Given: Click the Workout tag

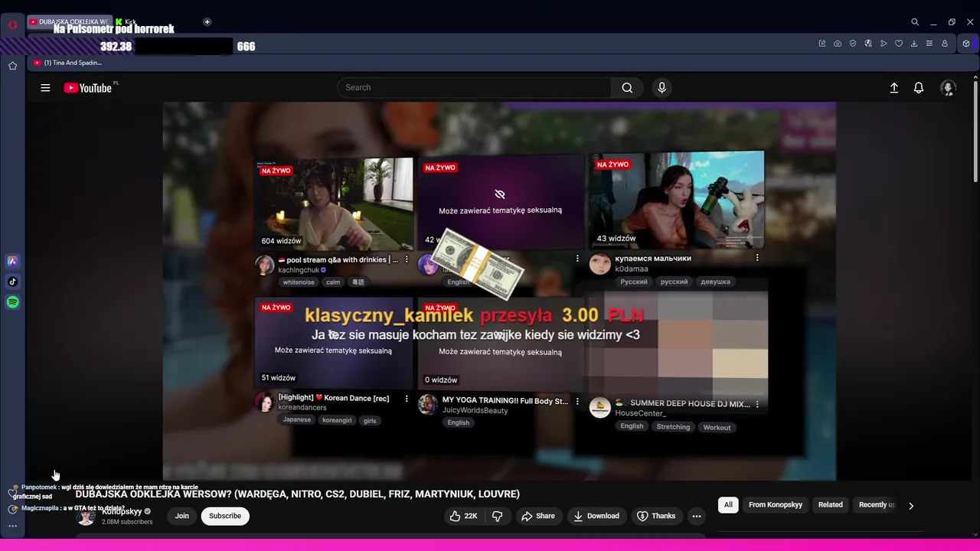Looking at the screenshot, I should tap(717, 427).
